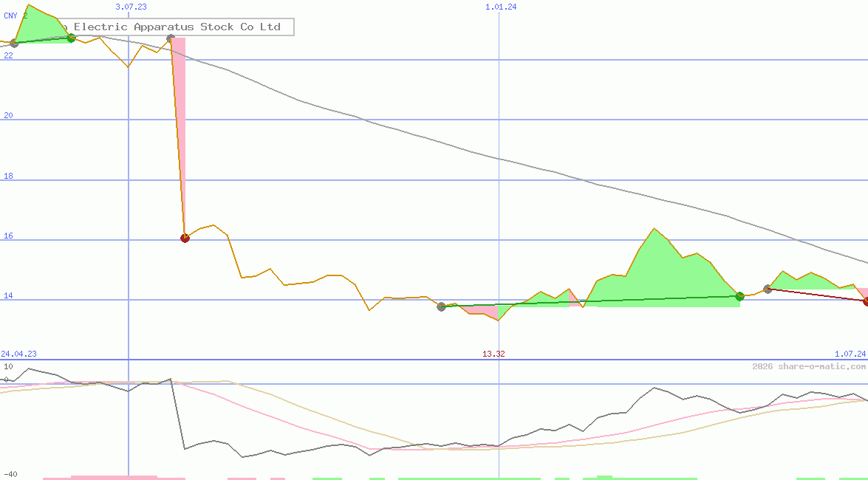The width and height of the screenshot is (868, 480).
Task: Click the gray marker just before the steep drop
Action: pyautogui.click(x=171, y=38)
